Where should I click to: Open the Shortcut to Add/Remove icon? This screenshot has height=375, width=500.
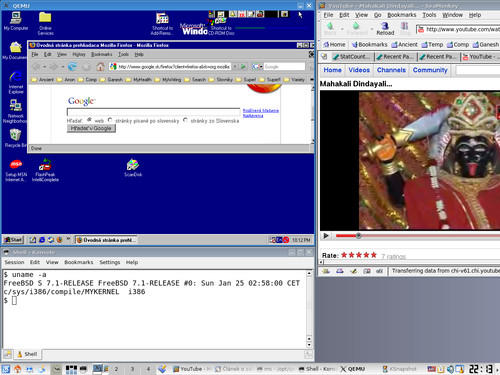(162, 23)
